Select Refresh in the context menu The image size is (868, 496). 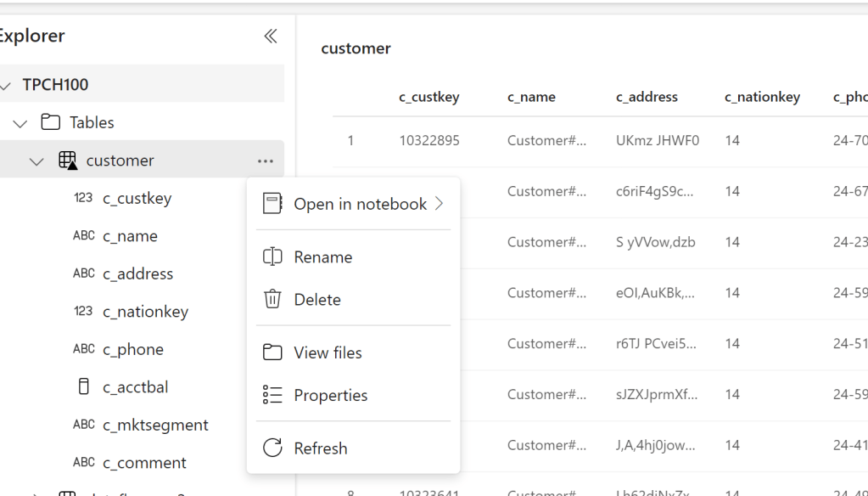click(x=320, y=448)
